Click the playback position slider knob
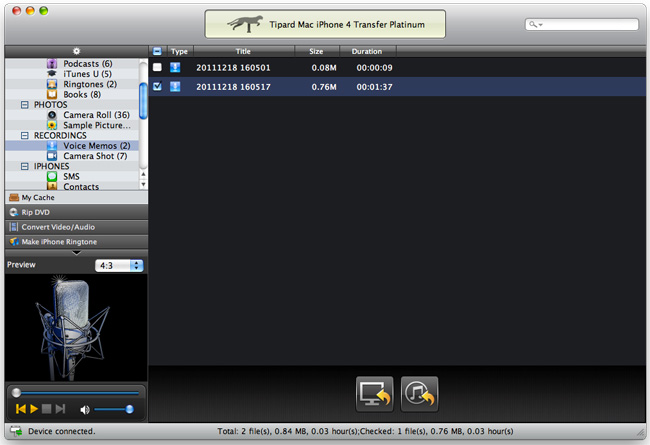Viewport: 650px width, 445px height. point(16,392)
